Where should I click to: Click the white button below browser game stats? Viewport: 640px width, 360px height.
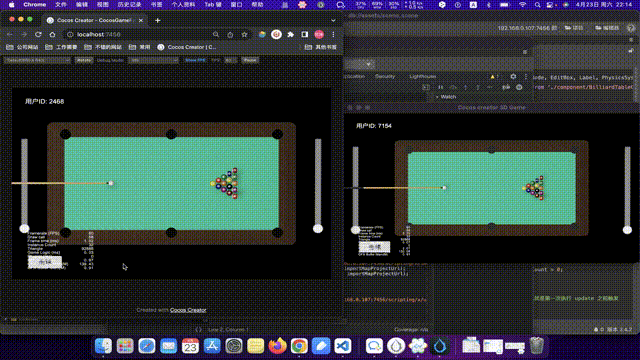click(44, 262)
